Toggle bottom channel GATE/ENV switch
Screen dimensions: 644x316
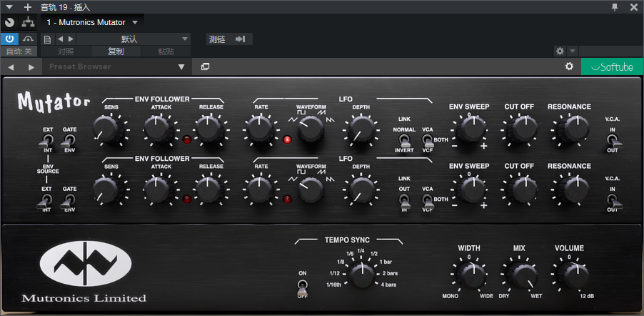(69, 199)
